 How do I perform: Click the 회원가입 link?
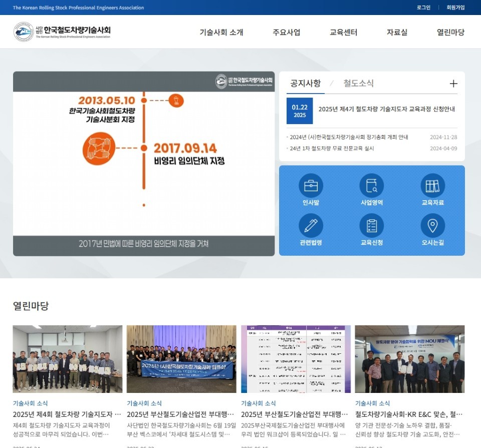tap(455, 8)
